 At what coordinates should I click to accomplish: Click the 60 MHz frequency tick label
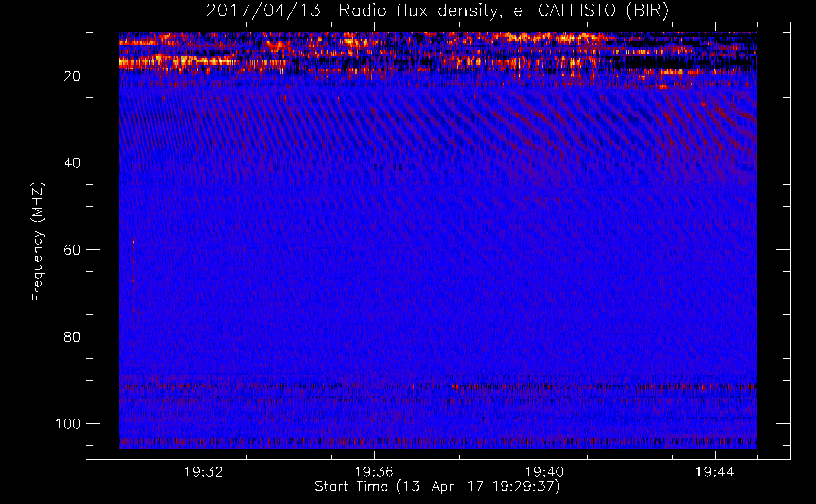[x=72, y=250]
